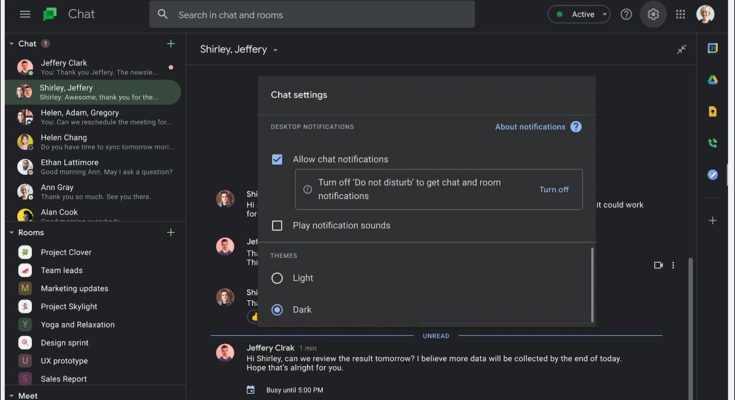
Task: Collapse the Rooms section
Action: [x=11, y=232]
